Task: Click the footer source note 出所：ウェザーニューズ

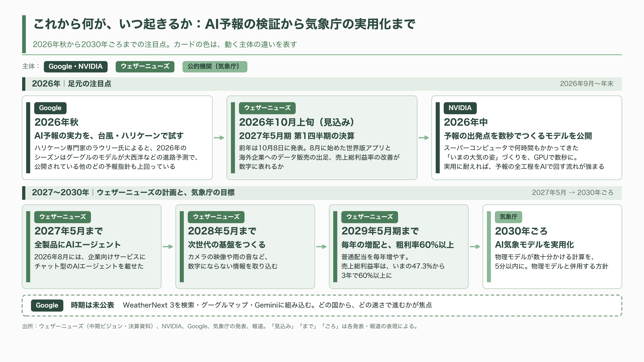Action: point(221,326)
